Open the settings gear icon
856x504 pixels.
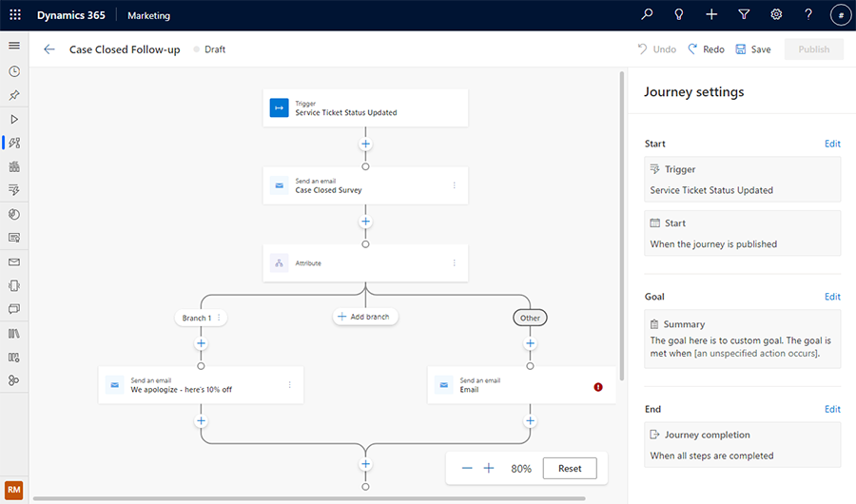click(776, 14)
